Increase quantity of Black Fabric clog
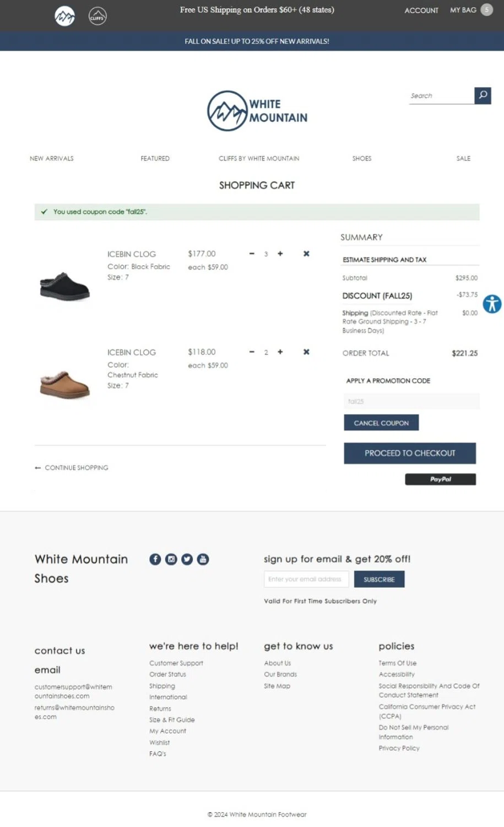The height and width of the screenshot is (827, 504). [280, 254]
